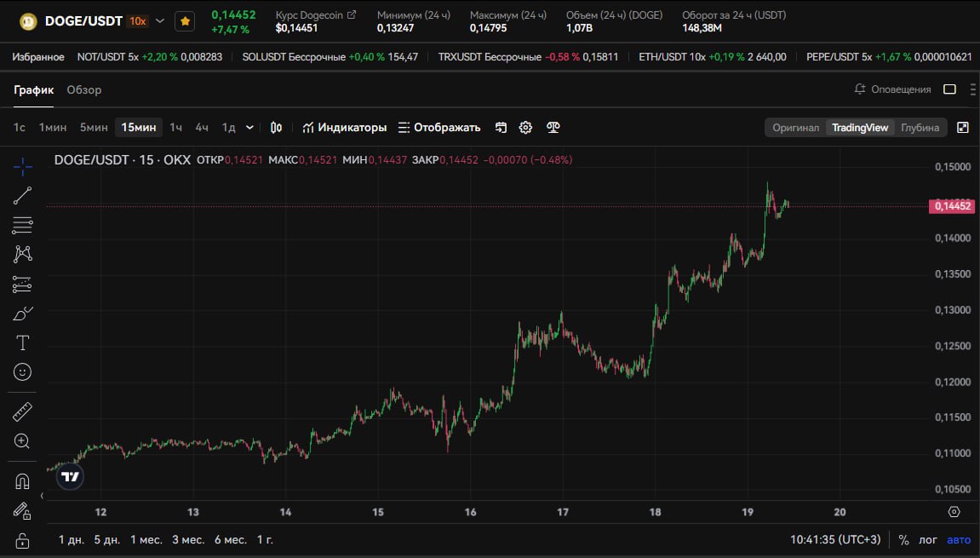This screenshot has height=558, width=980.
Task: Open the emoji icons tool
Action: pyautogui.click(x=22, y=372)
